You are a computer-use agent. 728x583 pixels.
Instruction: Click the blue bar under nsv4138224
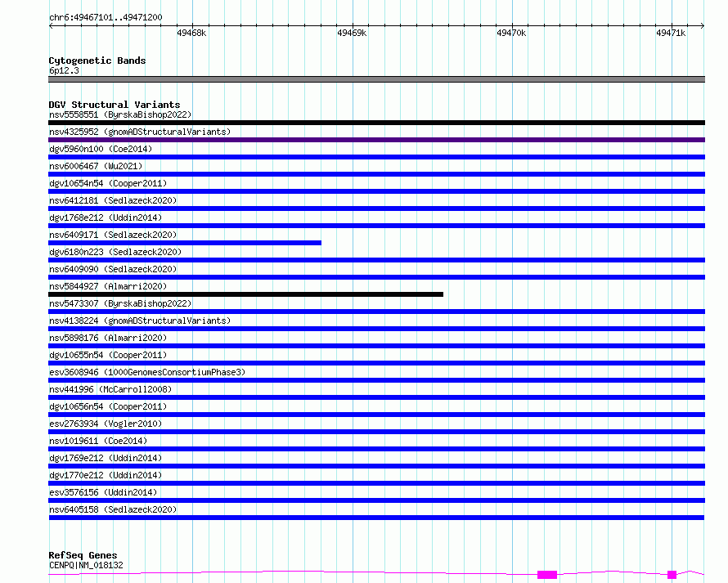click(376, 329)
